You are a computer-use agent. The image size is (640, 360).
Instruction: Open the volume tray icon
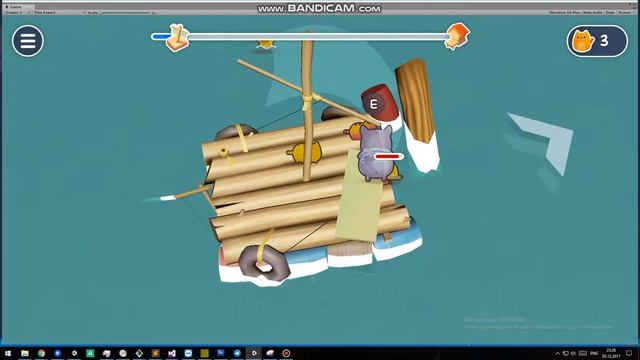[573, 353]
